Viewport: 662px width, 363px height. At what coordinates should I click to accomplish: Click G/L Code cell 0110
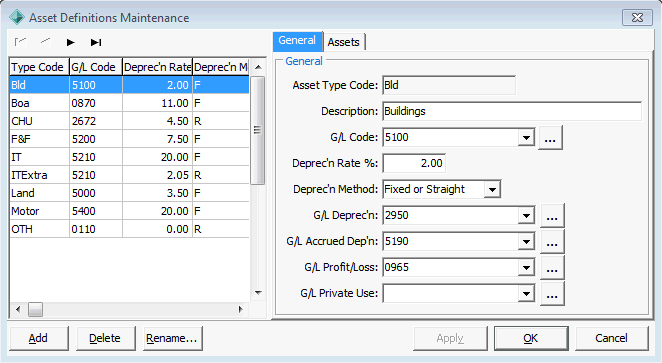click(96, 229)
